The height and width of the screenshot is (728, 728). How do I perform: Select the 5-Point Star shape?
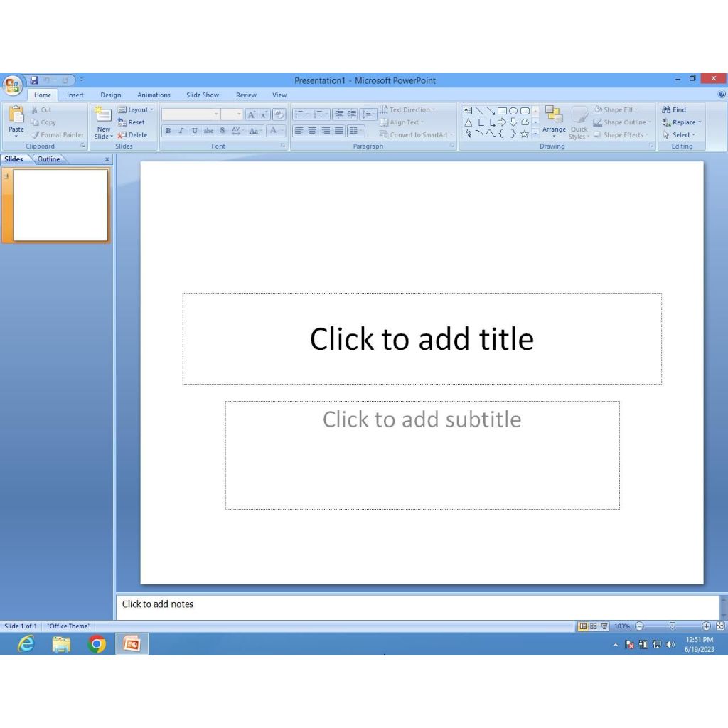coord(525,134)
